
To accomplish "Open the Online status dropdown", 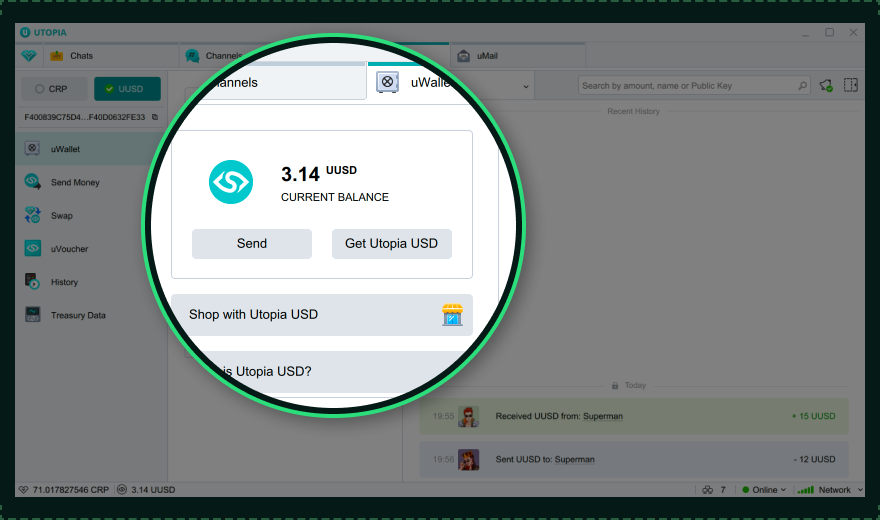I will point(764,490).
